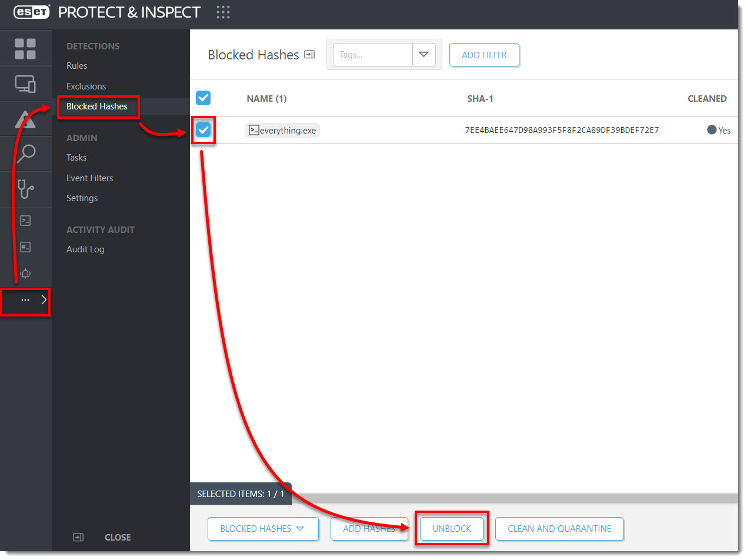Open the Incidents stethoscope icon
The width and height of the screenshot is (747, 560).
25,189
